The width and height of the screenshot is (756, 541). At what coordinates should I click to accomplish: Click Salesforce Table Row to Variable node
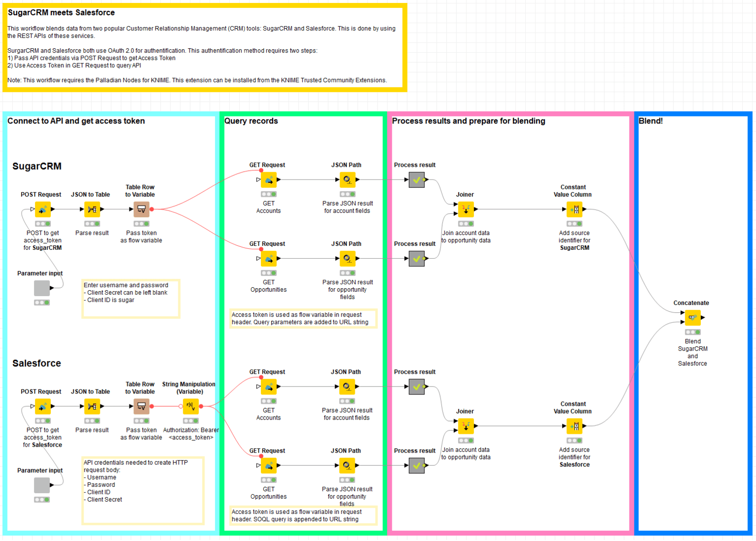pyautogui.click(x=141, y=407)
